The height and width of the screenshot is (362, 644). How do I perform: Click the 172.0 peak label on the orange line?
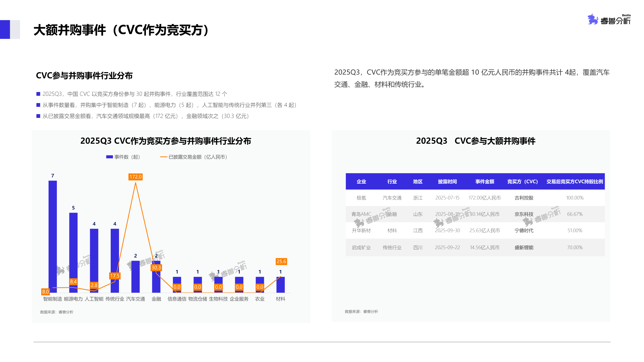pyautogui.click(x=135, y=177)
